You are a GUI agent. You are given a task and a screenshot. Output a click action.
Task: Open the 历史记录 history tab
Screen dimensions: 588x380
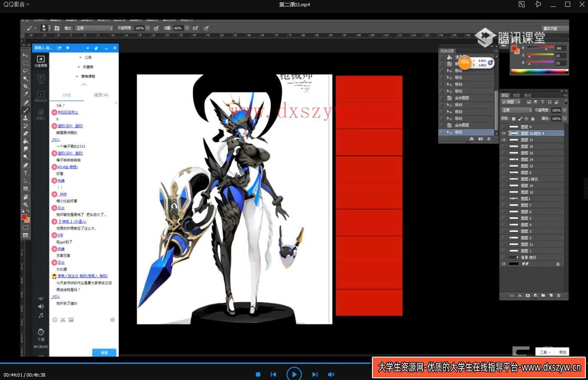click(x=447, y=51)
